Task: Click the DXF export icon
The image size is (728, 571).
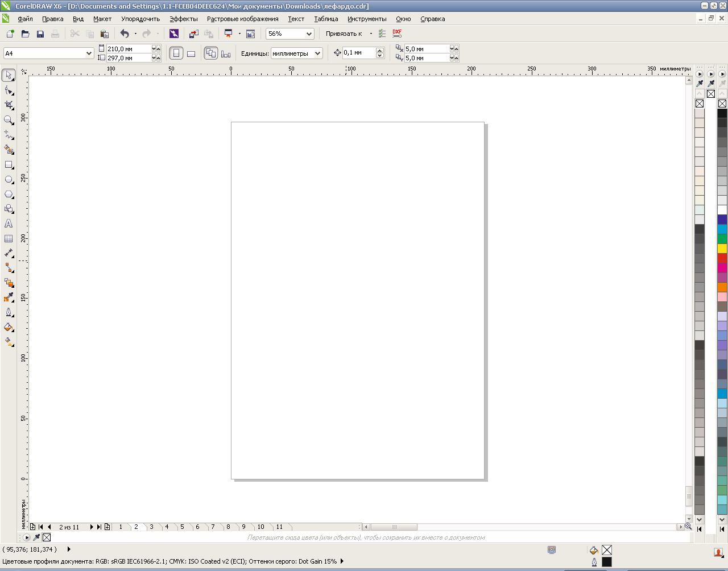Action: [397, 34]
